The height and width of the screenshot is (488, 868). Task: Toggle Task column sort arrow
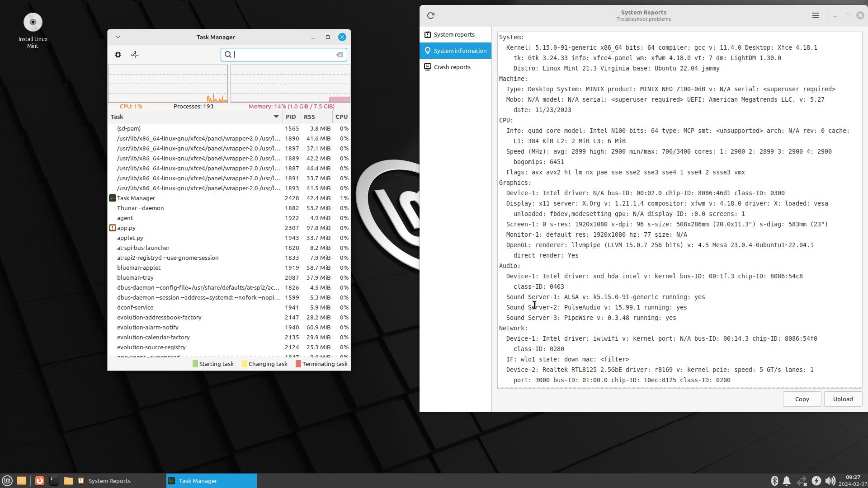pos(276,117)
